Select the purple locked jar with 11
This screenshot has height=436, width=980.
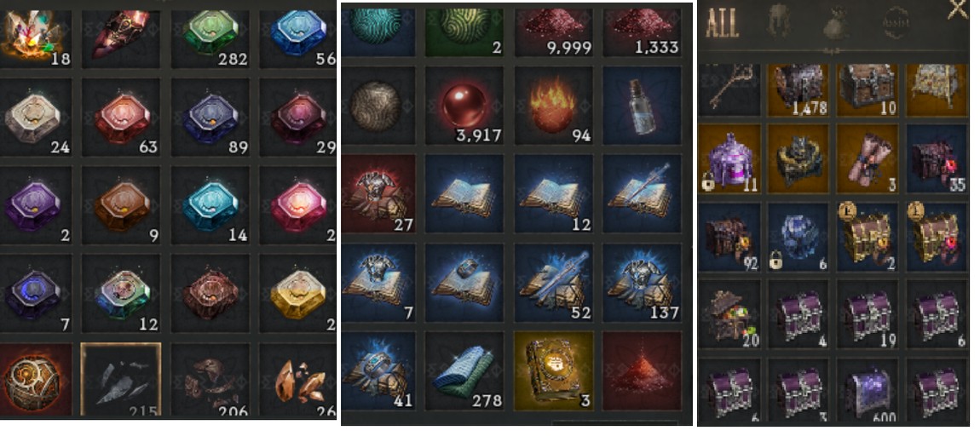point(729,159)
